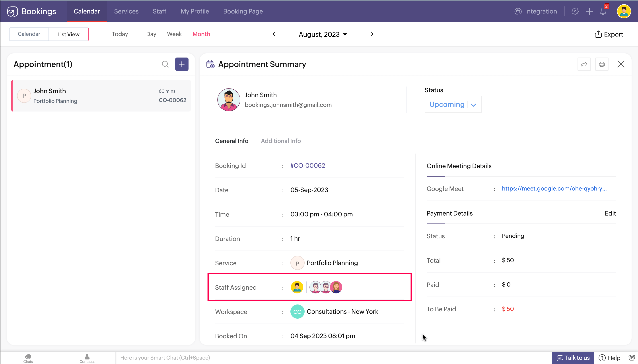Switch to Calendar view toggle

point(29,34)
